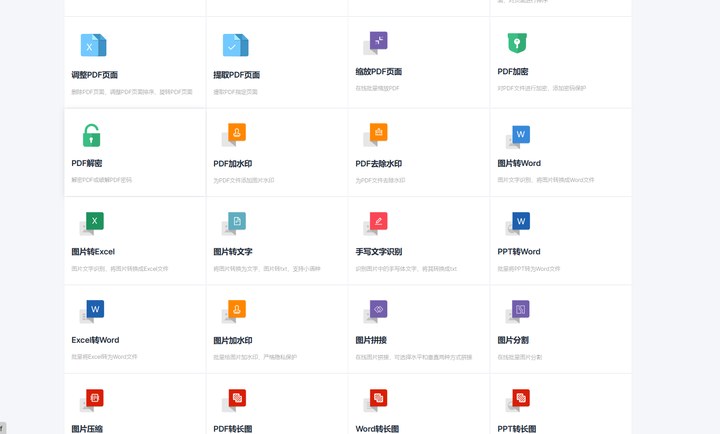Click the 图片转Excel title

tap(93, 252)
